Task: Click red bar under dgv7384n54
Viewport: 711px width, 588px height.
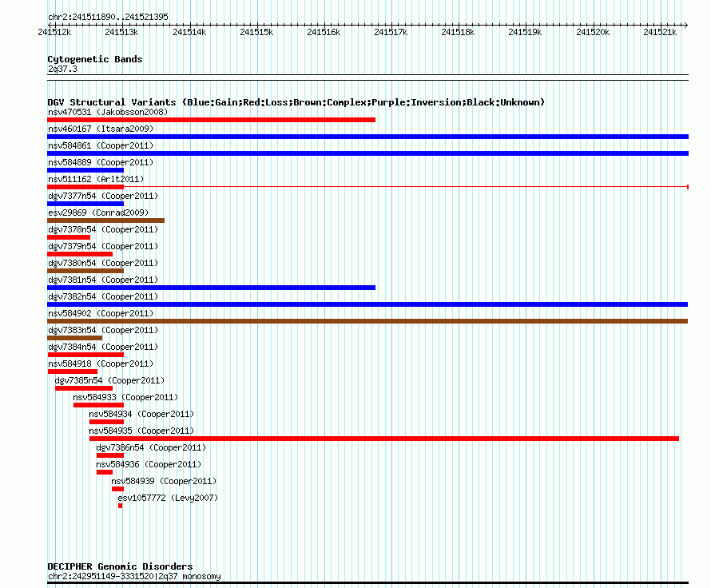Action: click(85, 355)
